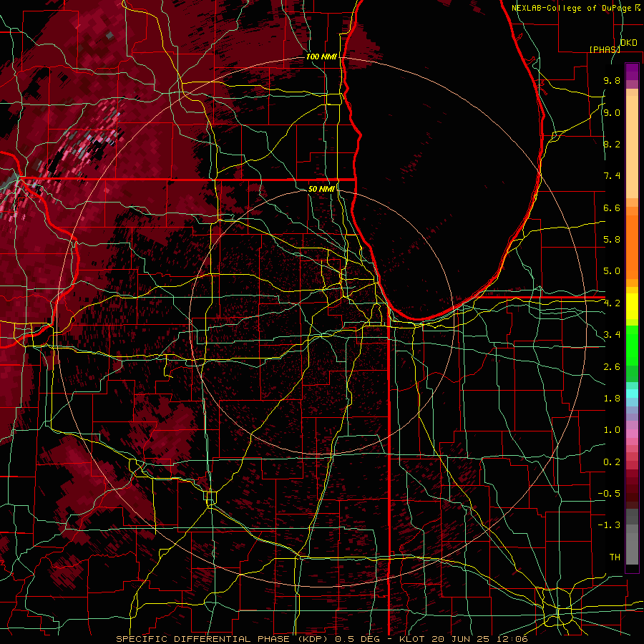Screen dimensions: 644x644
Task: Click the DKD unit label
Action: [x=628, y=42]
